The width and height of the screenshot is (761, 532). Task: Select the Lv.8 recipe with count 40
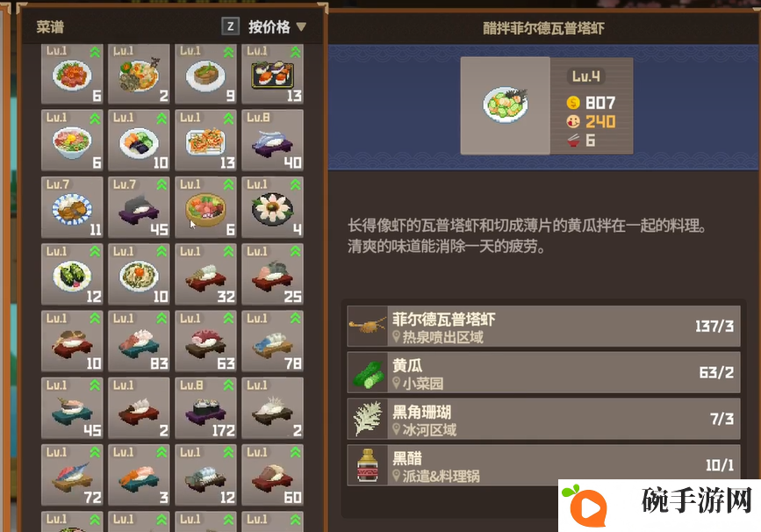coord(273,140)
